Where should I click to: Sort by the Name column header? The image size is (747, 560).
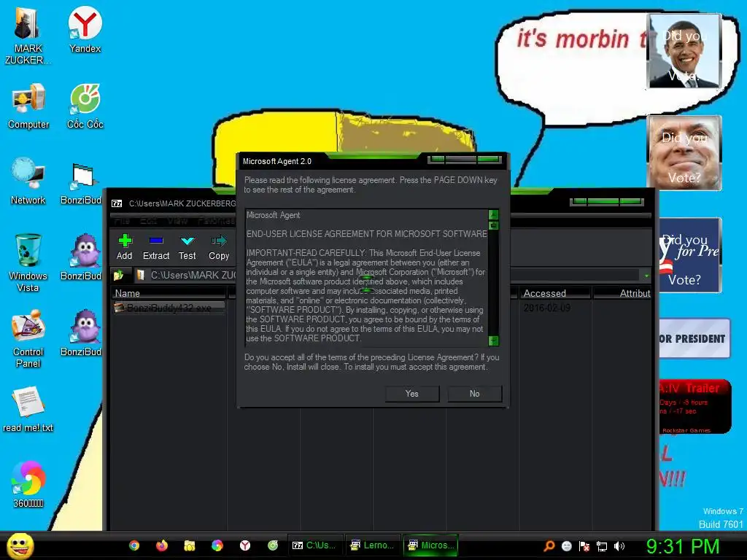pos(169,293)
